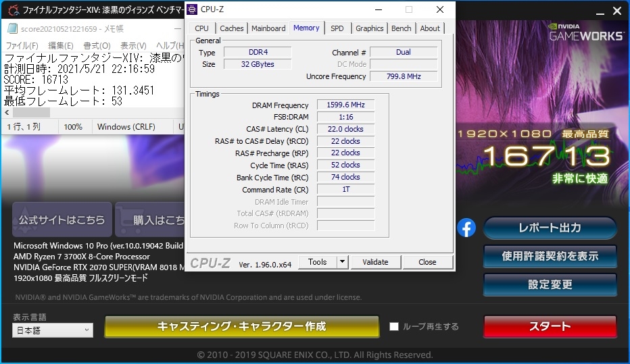Click the red スタート start button
The width and height of the screenshot is (630, 364).
(550, 326)
